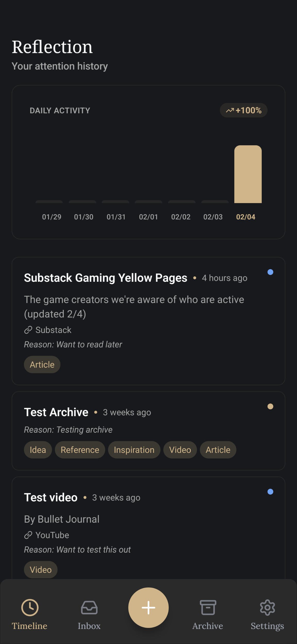Open the Test video entry title

pyautogui.click(x=51, y=498)
